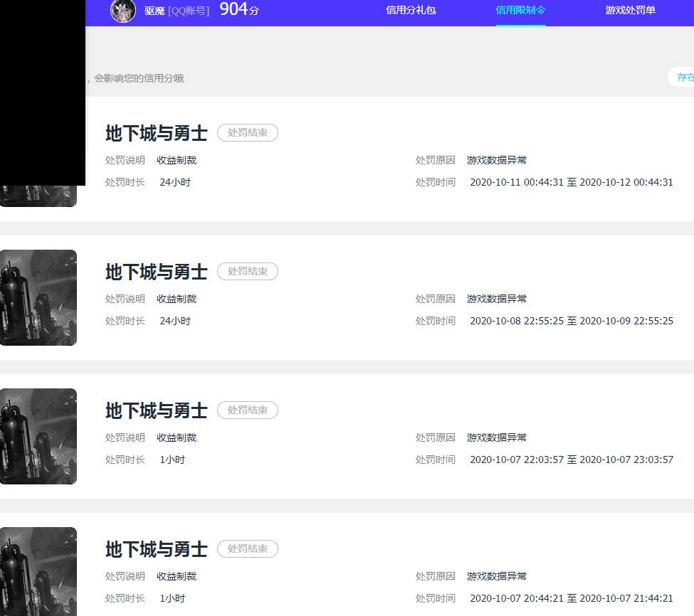Click 地下城与勇士 title of the 20:44:21 record
This screenshot has width=694, height=616.
click(x=157, y=549)
